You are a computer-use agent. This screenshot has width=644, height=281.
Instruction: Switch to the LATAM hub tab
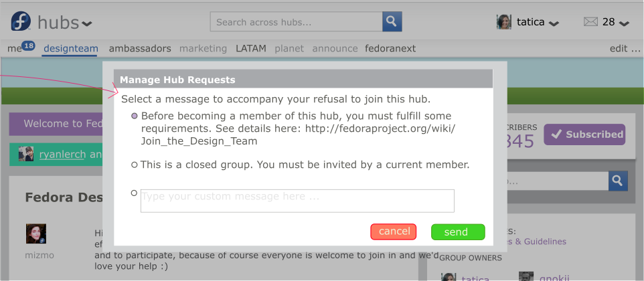point(251,48)
